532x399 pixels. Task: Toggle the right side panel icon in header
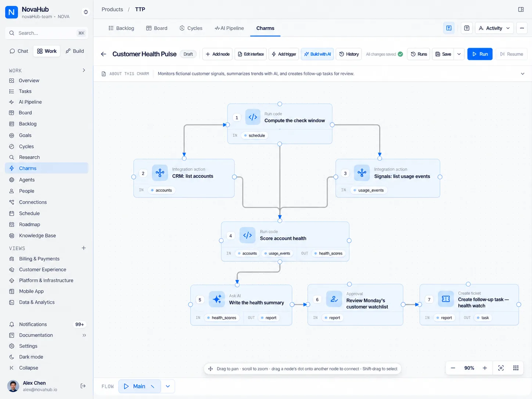521,9
